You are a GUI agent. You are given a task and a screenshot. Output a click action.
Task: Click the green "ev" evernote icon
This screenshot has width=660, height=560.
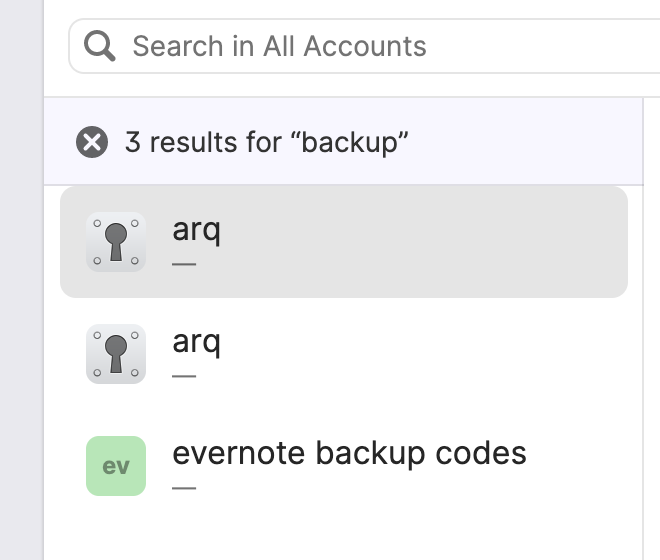(x=116, y=466)
